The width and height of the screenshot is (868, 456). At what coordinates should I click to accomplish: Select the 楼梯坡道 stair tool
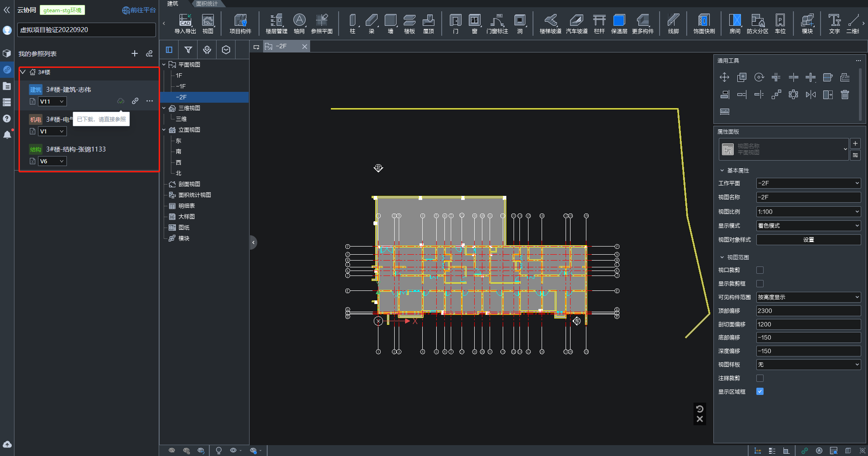pyautogui.click(x=551, y=24)
